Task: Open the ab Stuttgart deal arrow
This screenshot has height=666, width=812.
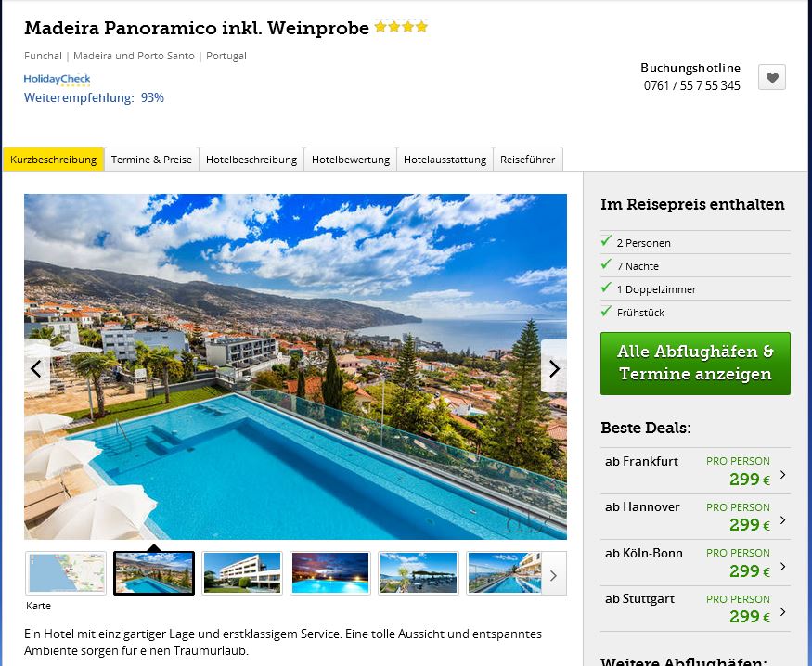Action: (x=782, y=611)
